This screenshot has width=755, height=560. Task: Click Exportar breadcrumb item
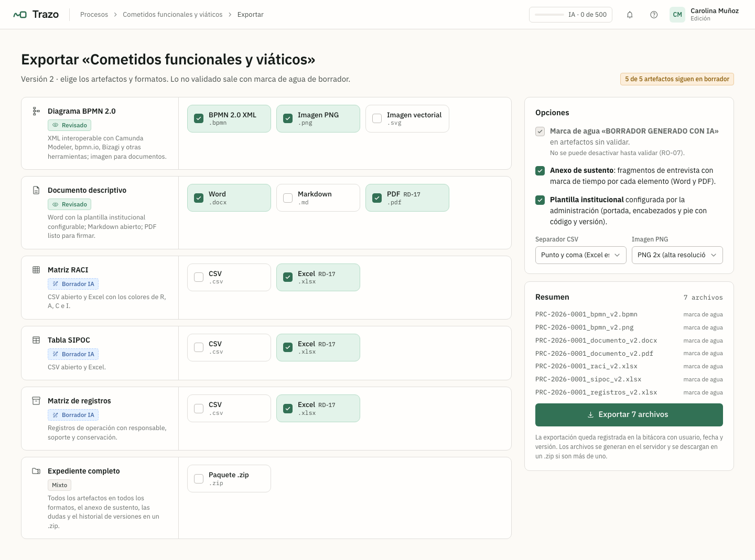[251, 15]
